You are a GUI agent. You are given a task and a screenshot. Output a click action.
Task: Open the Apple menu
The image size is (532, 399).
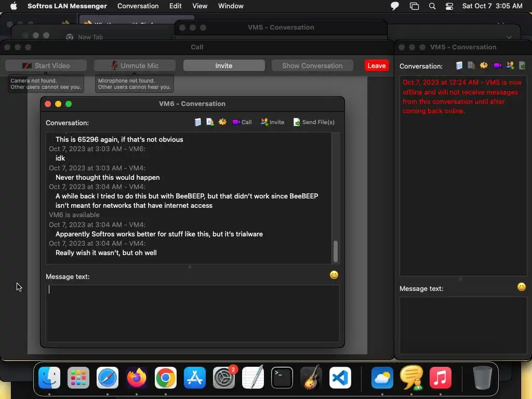tap(14, 6)
